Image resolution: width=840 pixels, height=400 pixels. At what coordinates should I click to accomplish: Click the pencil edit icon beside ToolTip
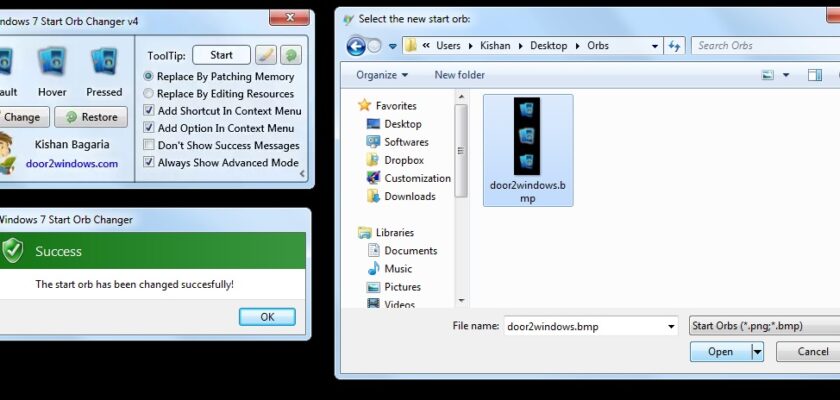click(x=266, y=55)
